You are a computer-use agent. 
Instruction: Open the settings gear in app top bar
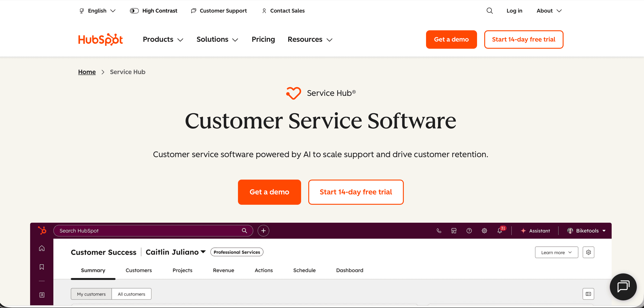(x=484, y=231)
